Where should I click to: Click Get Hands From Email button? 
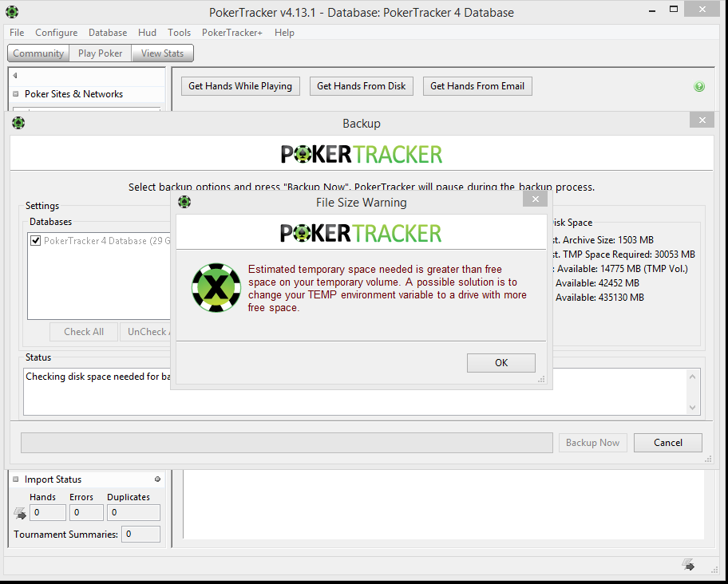477,86
